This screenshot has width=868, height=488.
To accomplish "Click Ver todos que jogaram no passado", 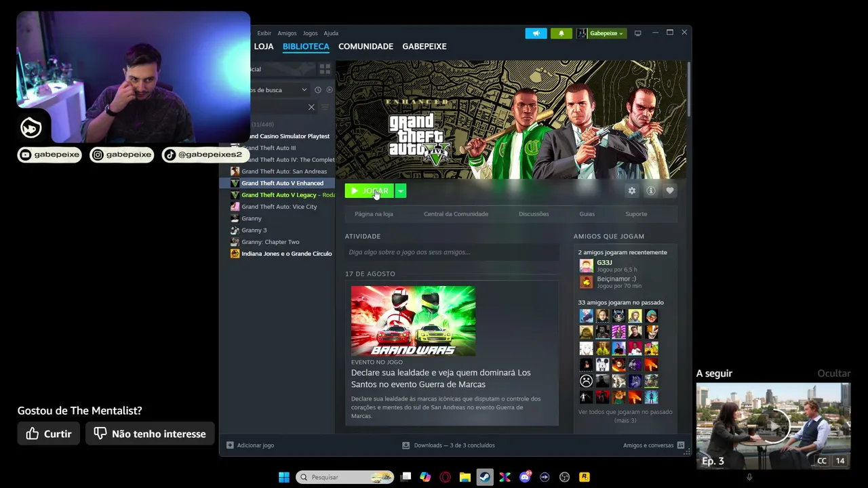I will (x=625, y=416).
